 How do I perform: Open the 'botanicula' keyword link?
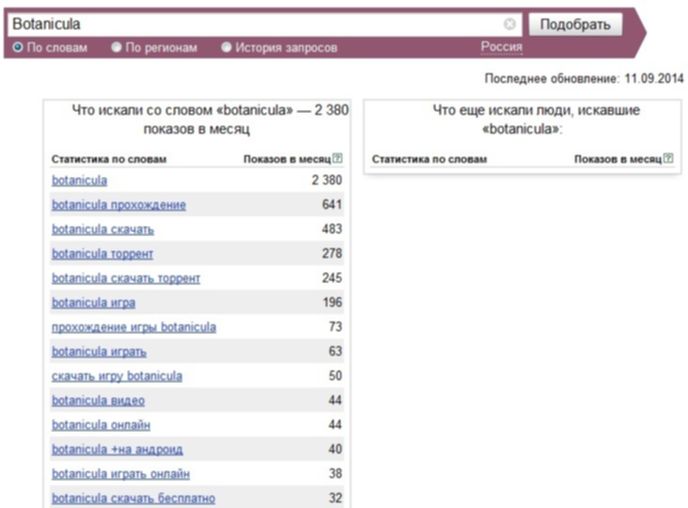pyautogui.click(x=79, y=181)
